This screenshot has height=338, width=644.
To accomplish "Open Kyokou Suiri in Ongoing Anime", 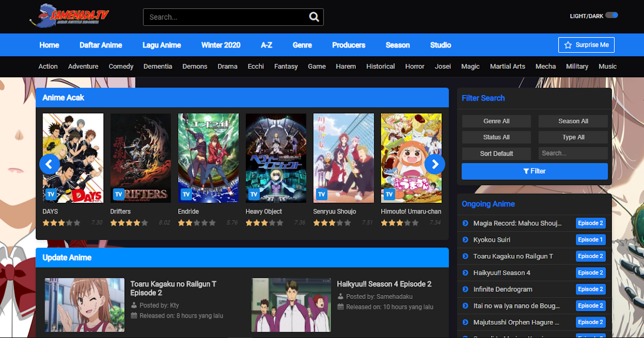I will [492, 240].
